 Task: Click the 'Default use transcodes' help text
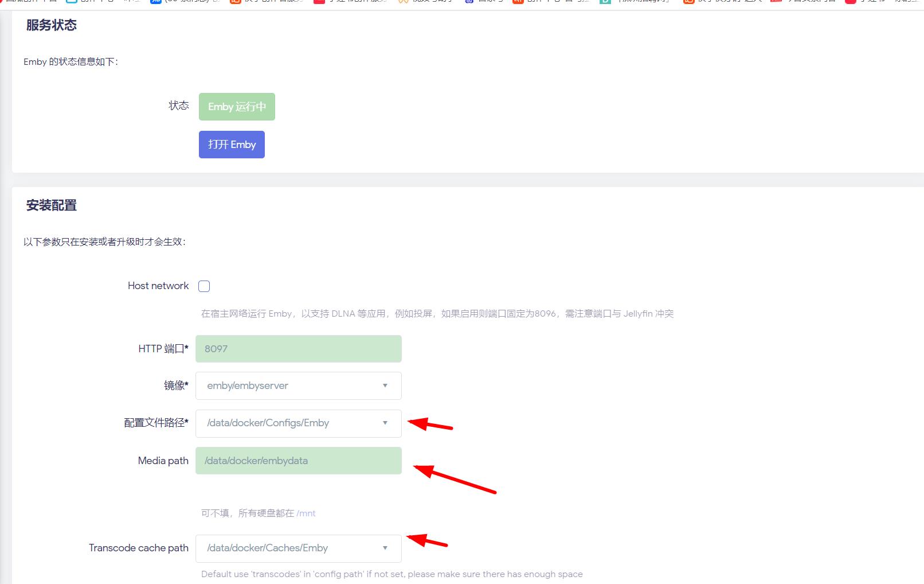392,574
